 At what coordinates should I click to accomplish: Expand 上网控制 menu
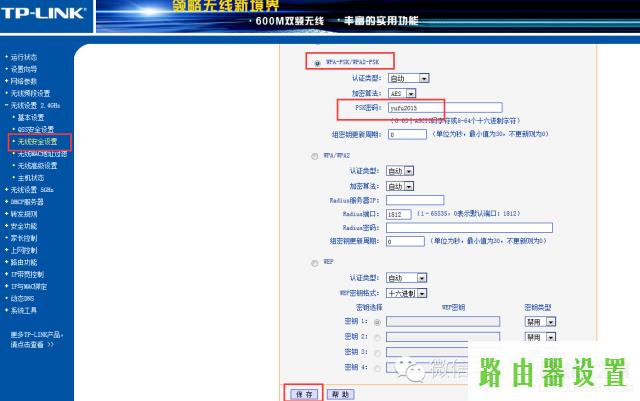point(24,250)
